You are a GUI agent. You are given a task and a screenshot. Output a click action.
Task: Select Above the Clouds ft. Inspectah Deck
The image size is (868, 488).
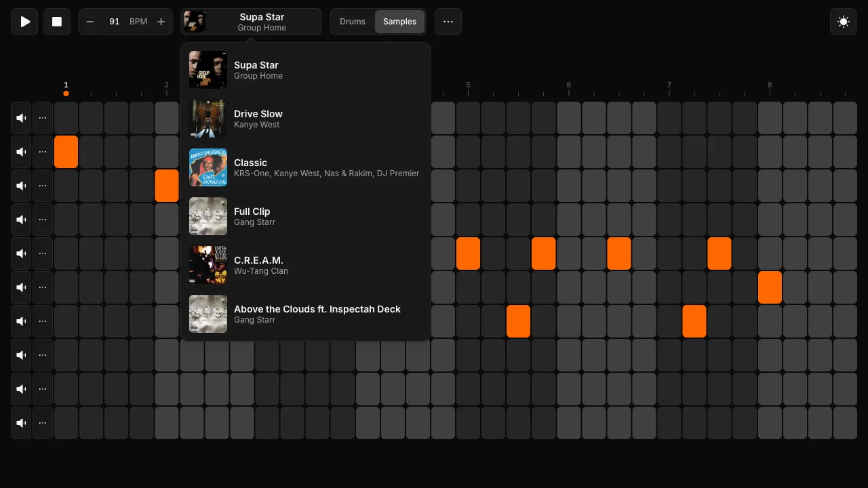[x=306, y=314]
